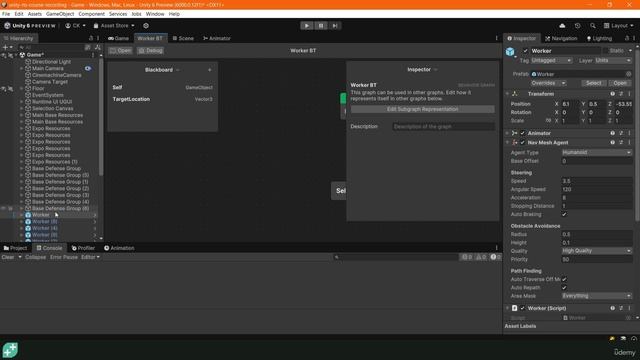
Task: Toggle the console warning count filter
Action: (x=480, y=257)
